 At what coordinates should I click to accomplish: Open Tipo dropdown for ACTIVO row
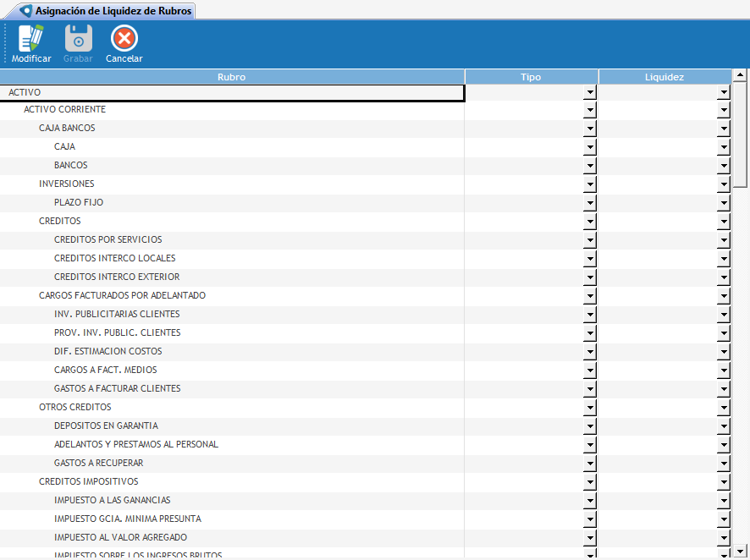(x=590, y=92)
